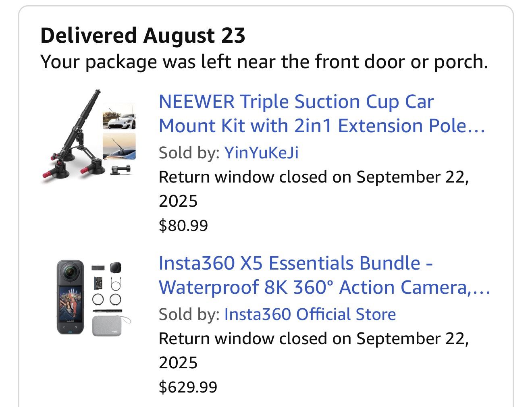Click the red-knobbed suction cup in thumbnail
Image resolution: width=532 pixels, height=407 pixels.
coord(54,171)
